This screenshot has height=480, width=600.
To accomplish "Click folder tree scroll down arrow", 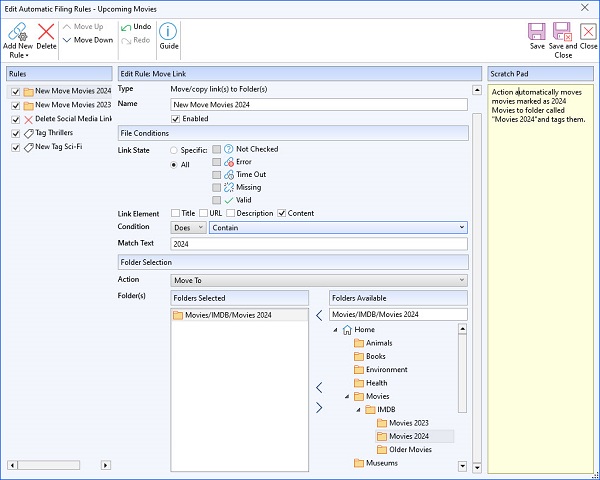I will pos(462,466).
